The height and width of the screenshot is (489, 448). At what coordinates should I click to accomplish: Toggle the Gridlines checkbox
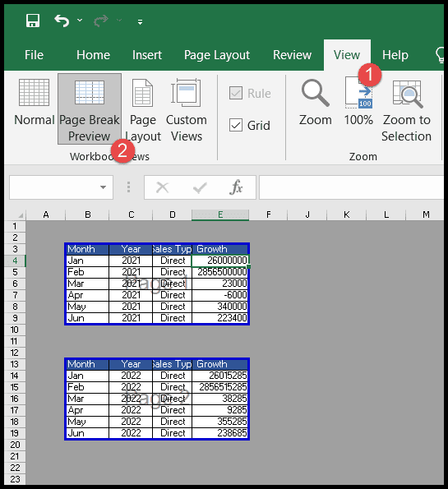click(x=236, y=126)
